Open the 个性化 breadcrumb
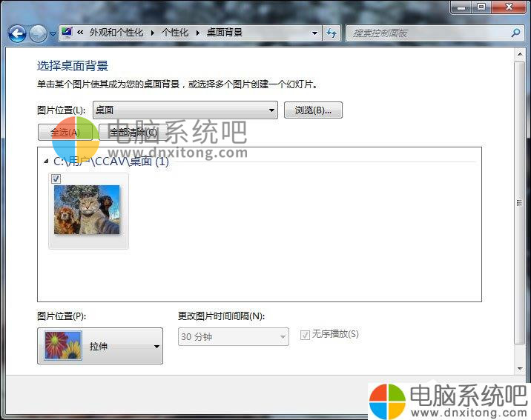The image size is (531, 420). [x=175, y=33]
